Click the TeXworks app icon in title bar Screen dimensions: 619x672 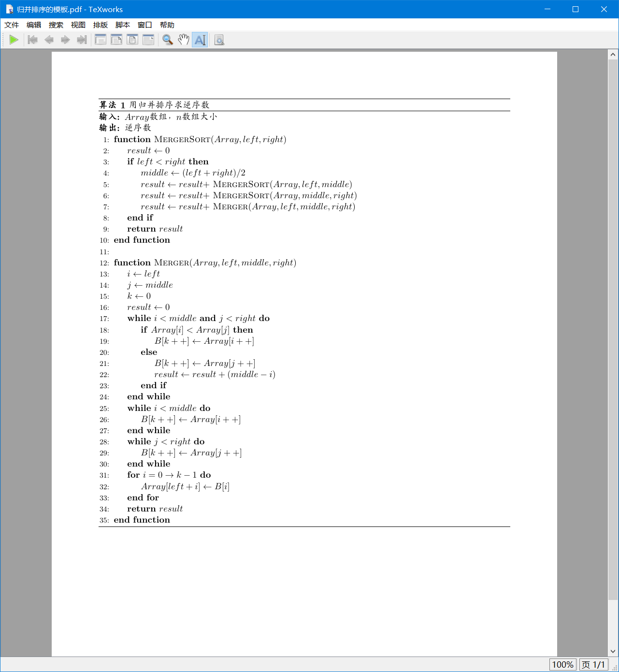click(9, 9)
